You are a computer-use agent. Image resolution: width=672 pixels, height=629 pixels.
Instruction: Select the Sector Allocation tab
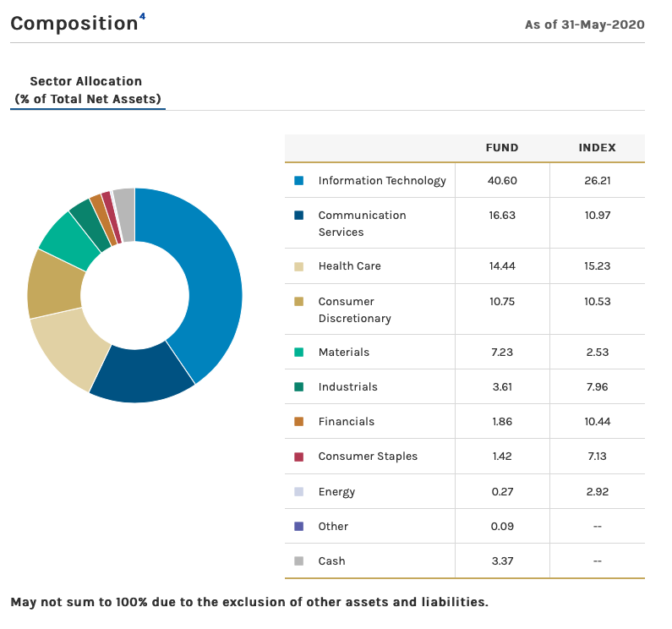tap(87, 90)
